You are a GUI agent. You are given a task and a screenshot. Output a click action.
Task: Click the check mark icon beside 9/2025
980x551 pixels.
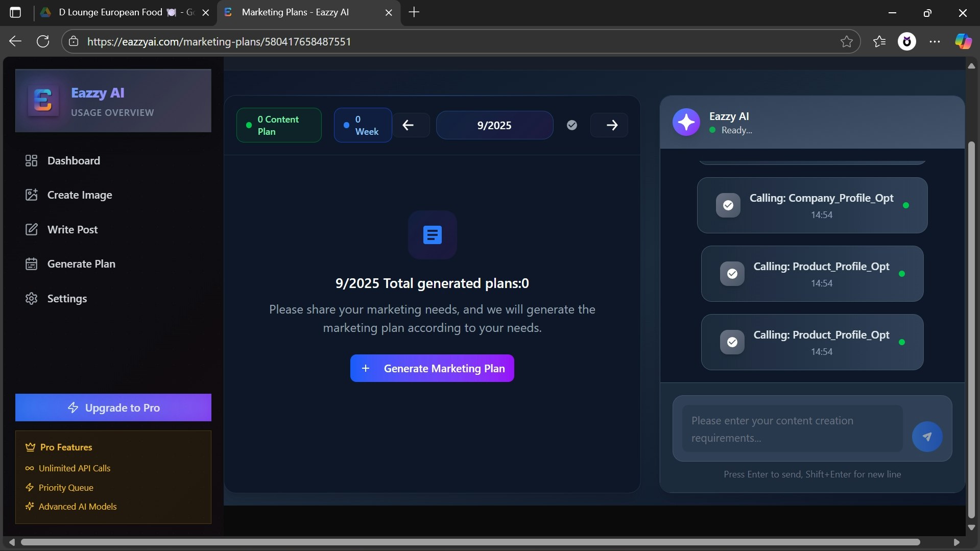(572, 125)
